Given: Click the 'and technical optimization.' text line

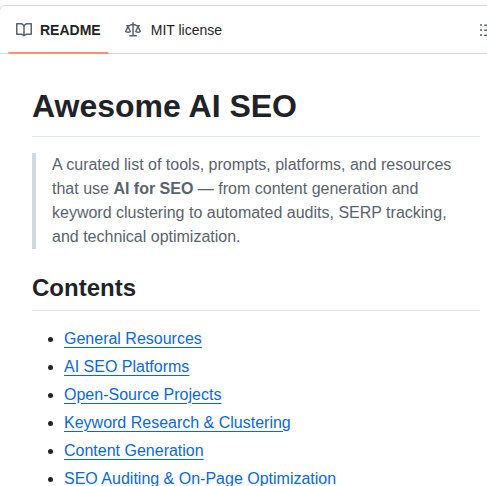Looking at the screenshot, I should pyautogui.click(x=146, y=237).
